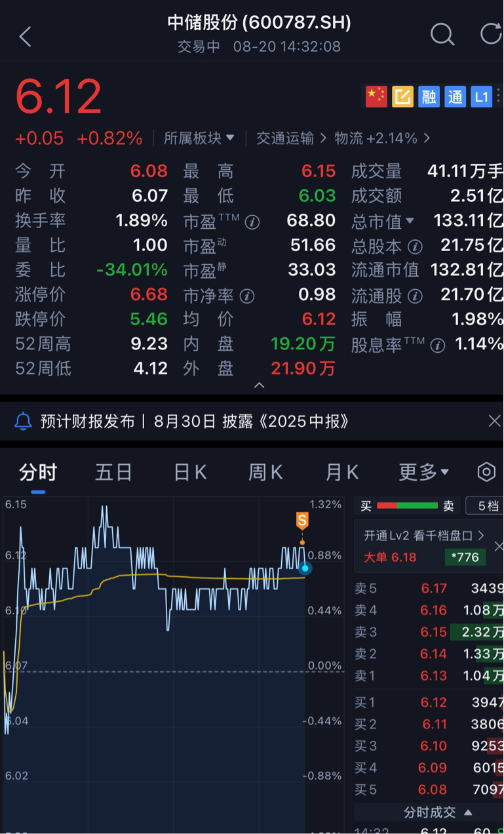Tap the L1 quote level badge
The image size is (504, 834).
point(481,97)
